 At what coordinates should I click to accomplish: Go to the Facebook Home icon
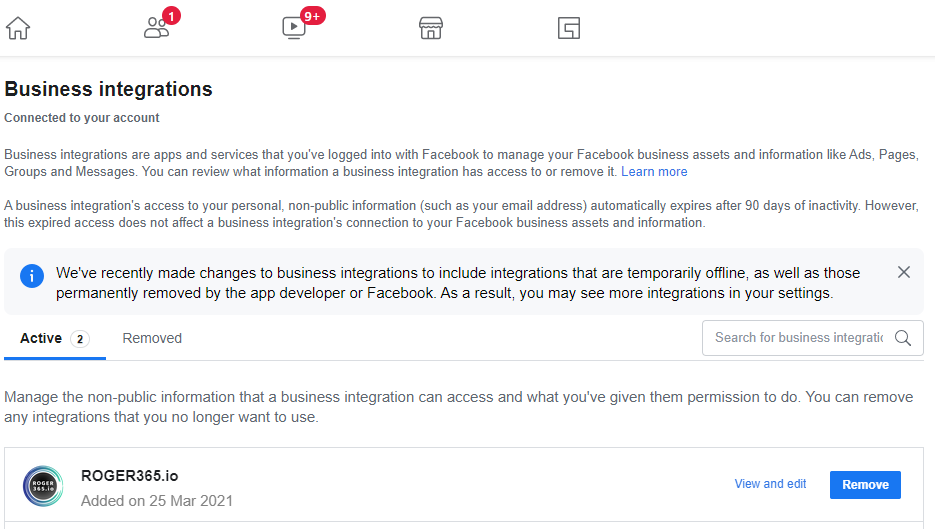18,28
